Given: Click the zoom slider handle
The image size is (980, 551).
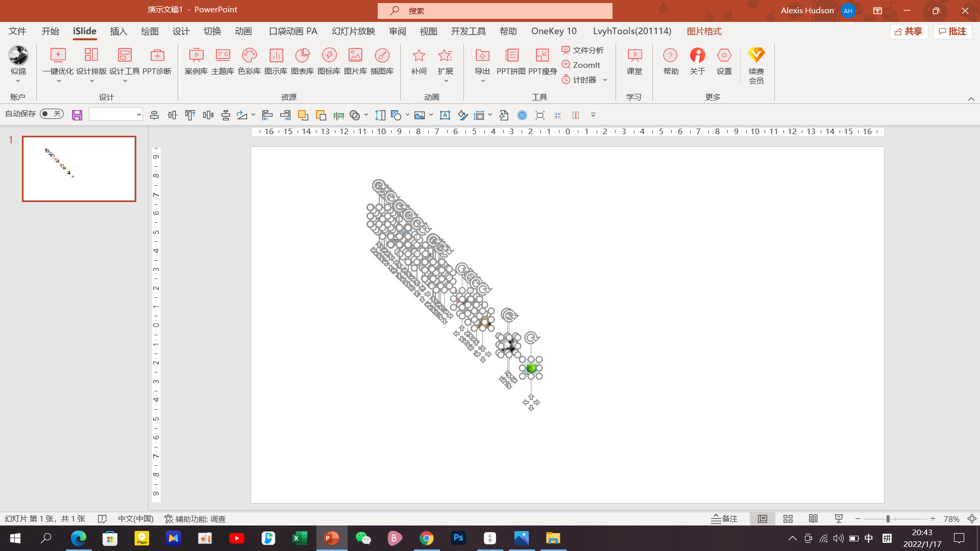Looking at the screenshot, I should 888,519.
